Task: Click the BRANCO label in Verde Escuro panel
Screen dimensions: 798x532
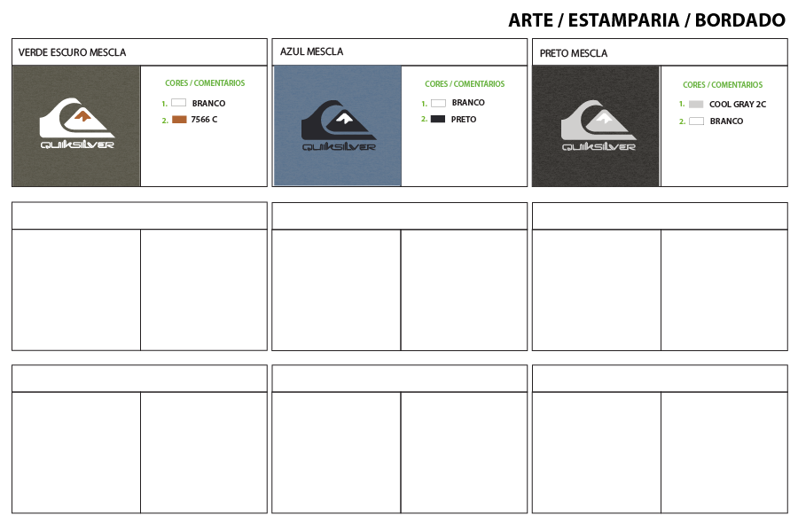Action: tap(208, 104)
